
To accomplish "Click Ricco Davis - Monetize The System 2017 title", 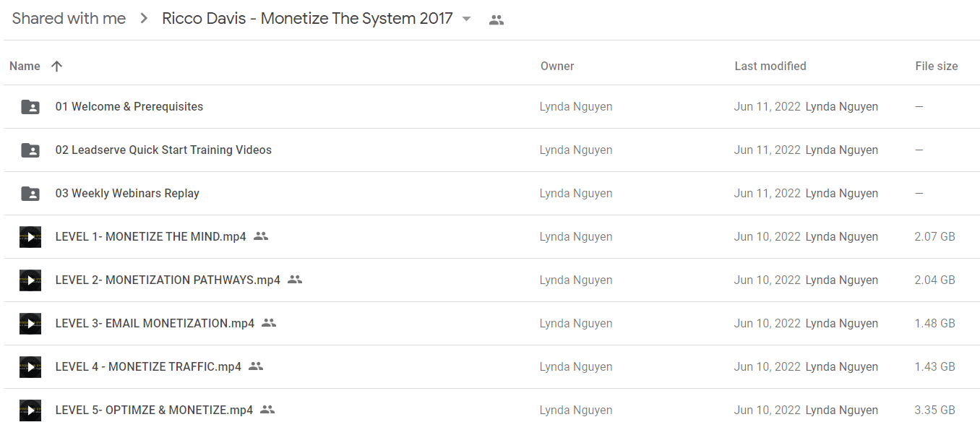I will (307, 19).
